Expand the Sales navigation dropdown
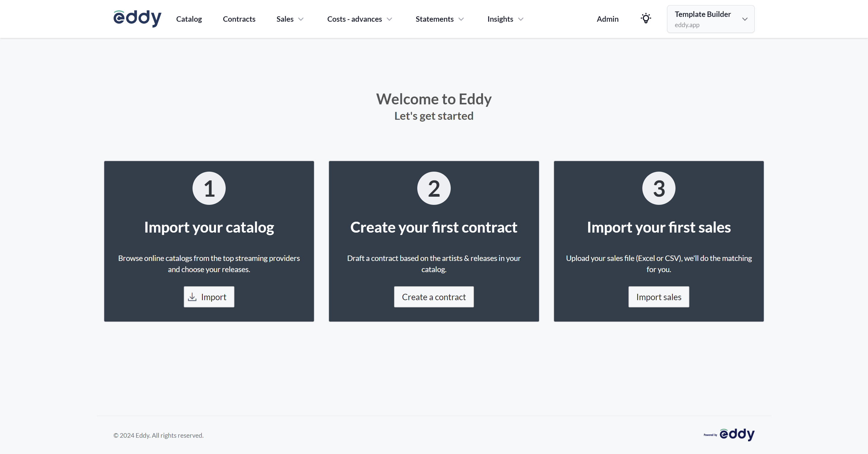The width and height of the screenshot is (868, 454). point(290,19)
